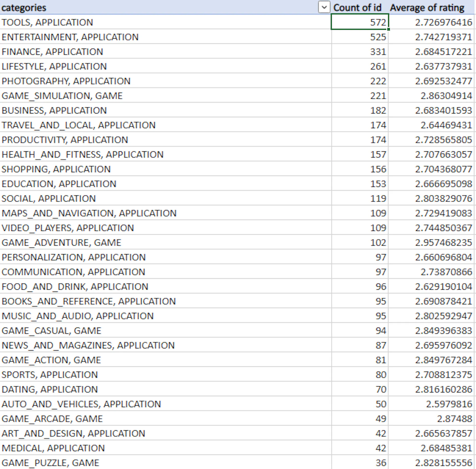The image size is (476, 469).
Task: Click the count cell showing 81
Action: (360, 360)
